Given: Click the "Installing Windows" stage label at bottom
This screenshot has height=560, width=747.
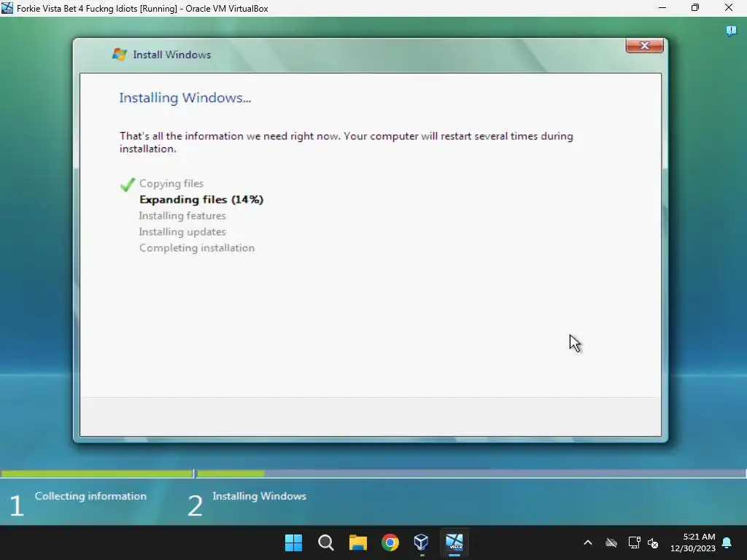Looking at the screenshot, I should point(259,496).
